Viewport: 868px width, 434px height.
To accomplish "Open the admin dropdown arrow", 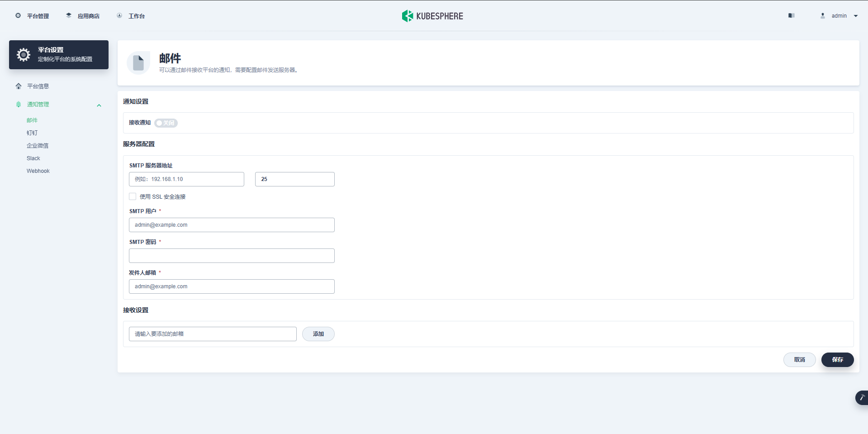I will coord(856,16).
